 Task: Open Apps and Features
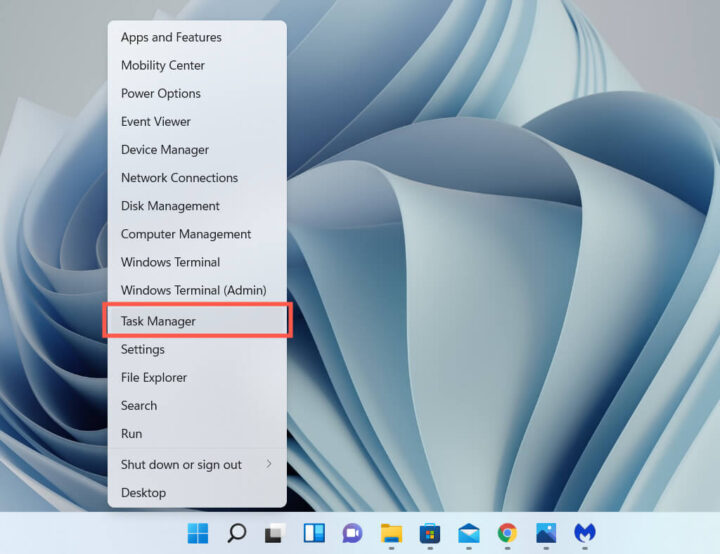(197, 37)
